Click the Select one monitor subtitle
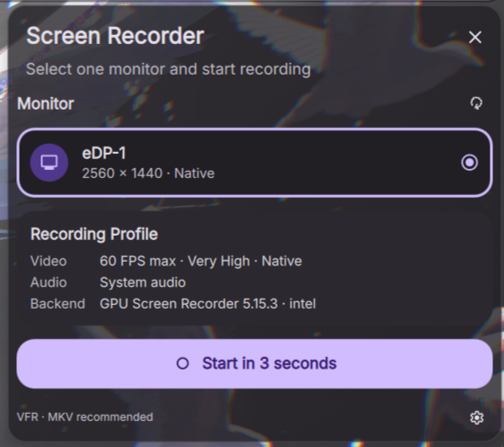This screenshot has width=504, height=447. click(x=168, y=69)
